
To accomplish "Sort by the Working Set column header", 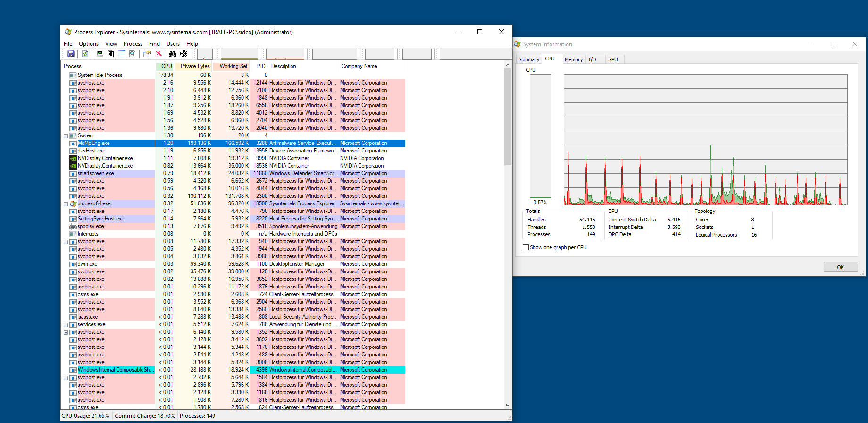I will (x=232, y=66).
